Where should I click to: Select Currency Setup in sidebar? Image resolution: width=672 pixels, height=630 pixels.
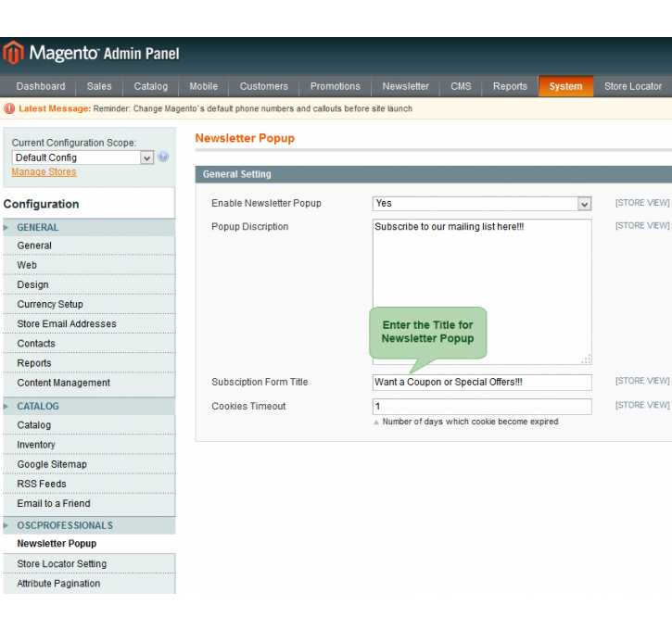coord(89,305)
